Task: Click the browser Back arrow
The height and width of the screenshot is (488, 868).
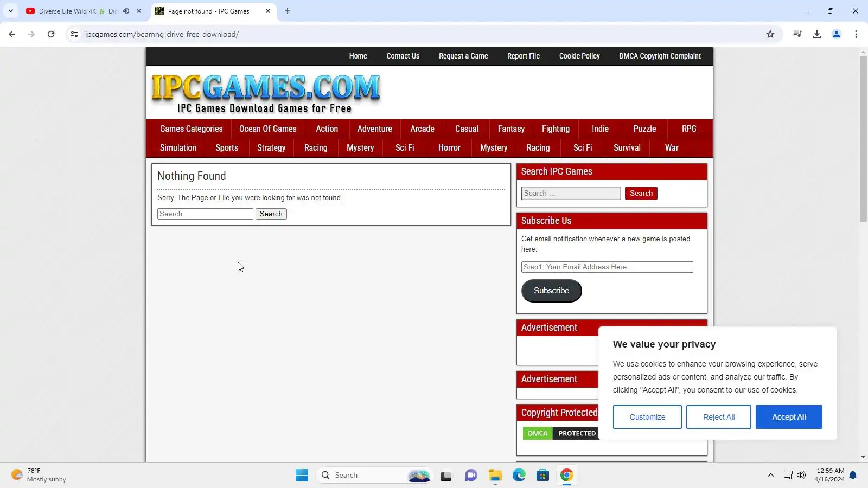Action: tap(12, 34)
